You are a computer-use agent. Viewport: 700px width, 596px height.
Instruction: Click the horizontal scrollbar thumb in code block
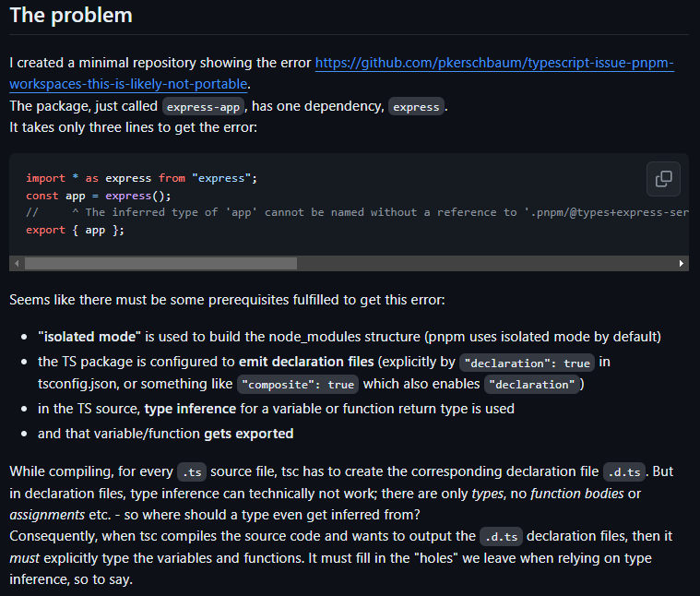(x=160, y=264)
